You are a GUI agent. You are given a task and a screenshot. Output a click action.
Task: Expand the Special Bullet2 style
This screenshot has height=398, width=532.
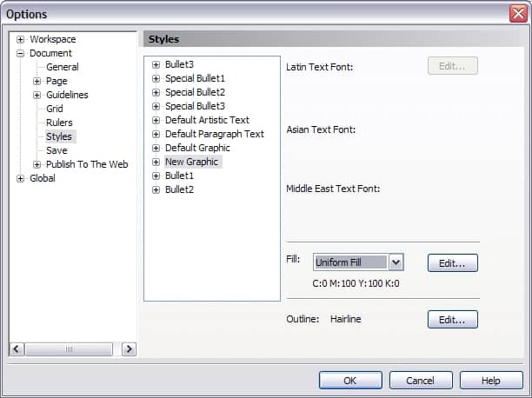click(156, 92)
